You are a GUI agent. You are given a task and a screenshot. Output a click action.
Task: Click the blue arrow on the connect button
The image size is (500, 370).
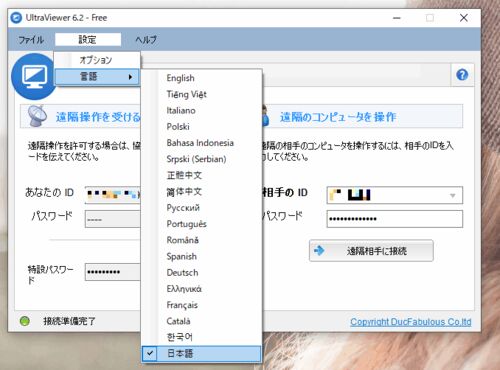coord(319,250)
